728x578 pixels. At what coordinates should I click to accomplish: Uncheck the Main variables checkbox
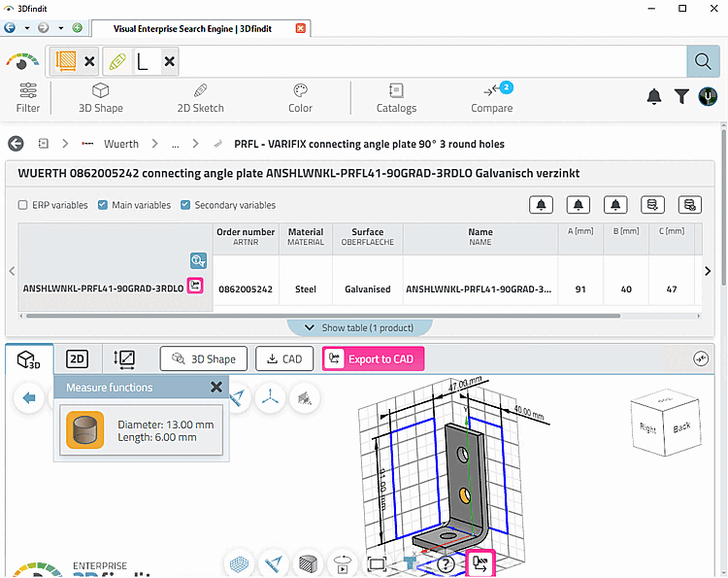pyautogui.click(x=103, y=205)
